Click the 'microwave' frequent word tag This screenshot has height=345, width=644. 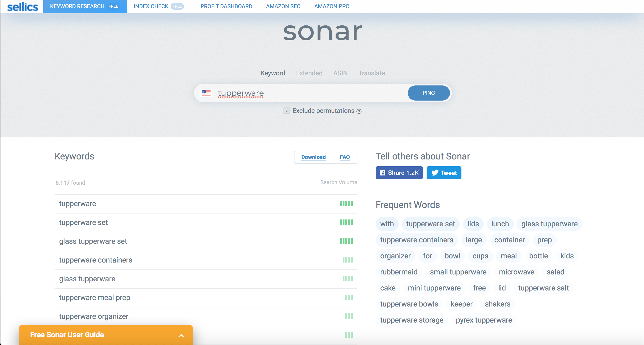click(x=516, y=272)
